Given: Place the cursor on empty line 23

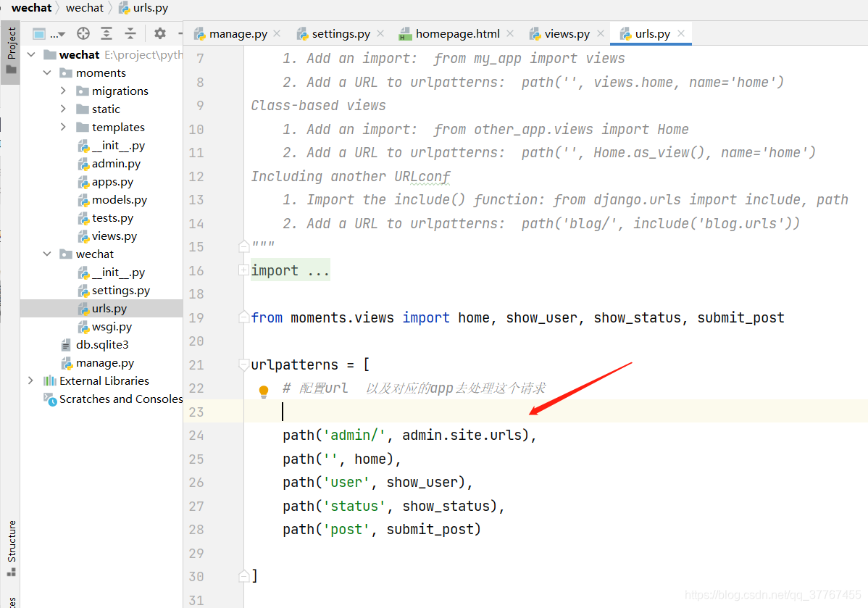Looking at the screenshot, I should [x=555, y=412].
